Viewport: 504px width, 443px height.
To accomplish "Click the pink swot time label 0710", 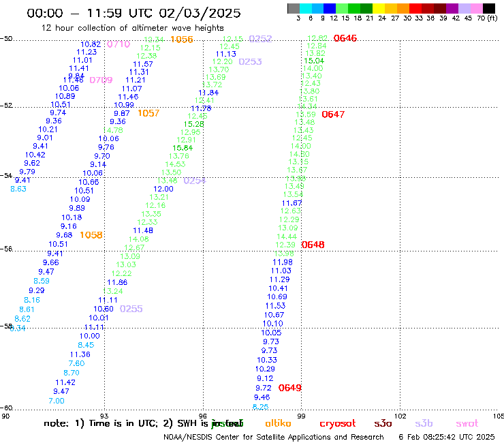I will tap(119, 44).
